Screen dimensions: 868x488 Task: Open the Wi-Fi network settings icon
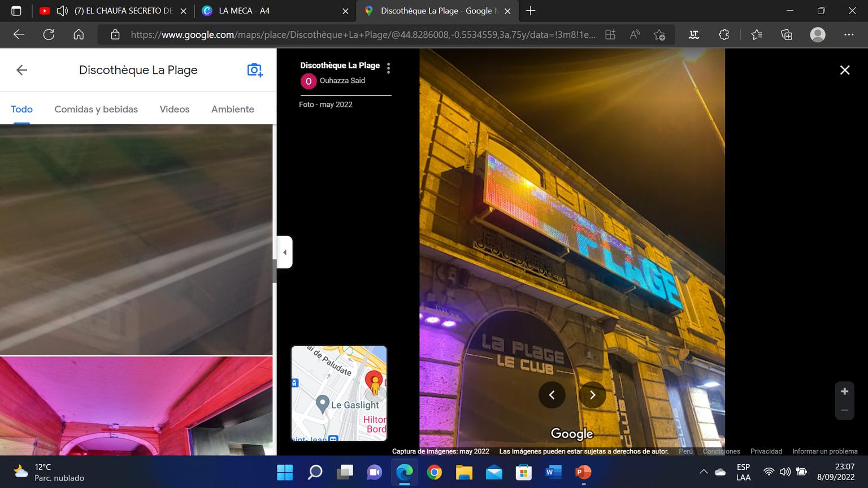[x=769, y=472]
